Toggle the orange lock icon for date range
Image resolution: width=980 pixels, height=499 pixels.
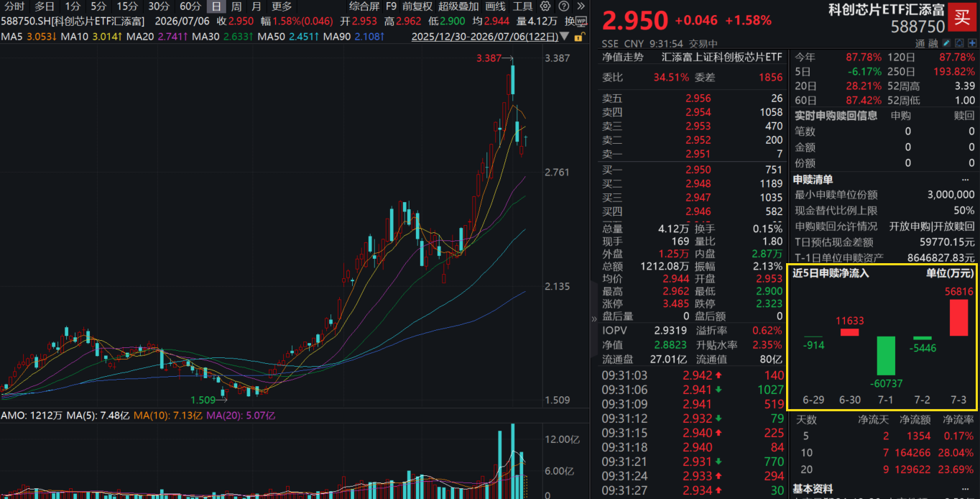pyautogui.click(x=580, y=37)
